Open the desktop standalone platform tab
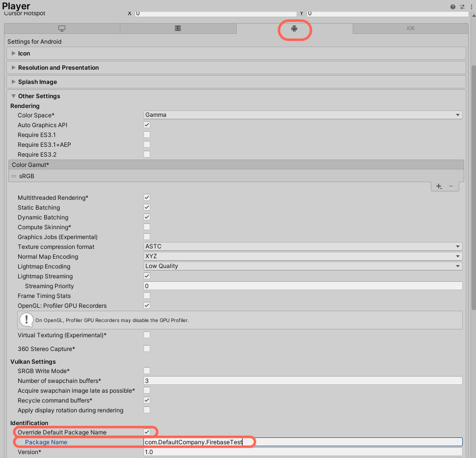 62,28
